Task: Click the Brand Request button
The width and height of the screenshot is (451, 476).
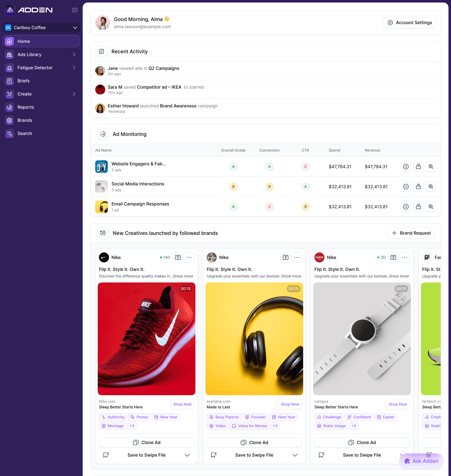Action: (411, 233)
